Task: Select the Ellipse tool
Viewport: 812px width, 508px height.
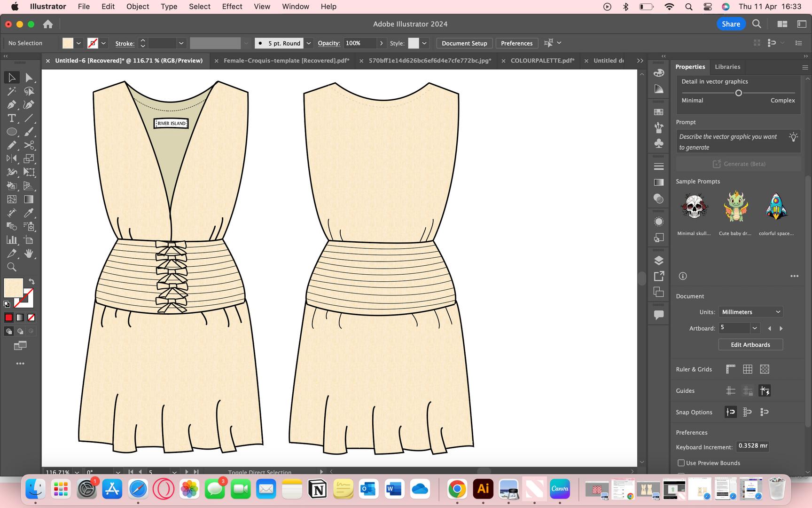Action: point(12,132)
